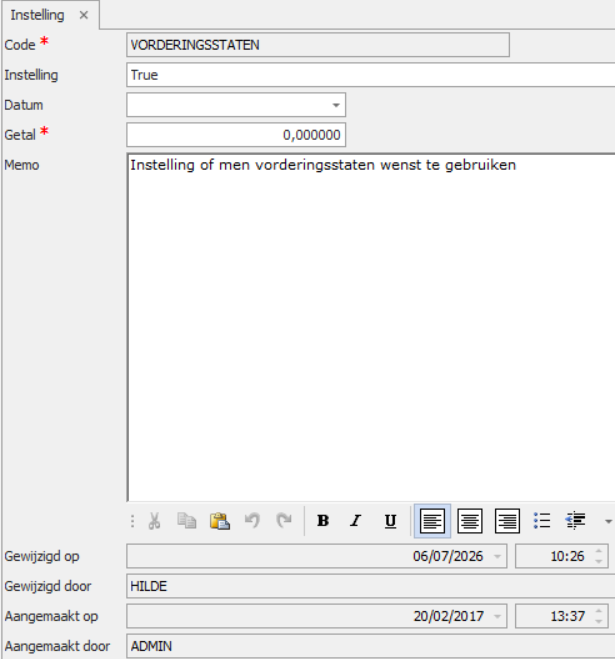Click inside the Memo text area
The width and height of the screenshot is (615, 659).
click(x=371, y=328)
